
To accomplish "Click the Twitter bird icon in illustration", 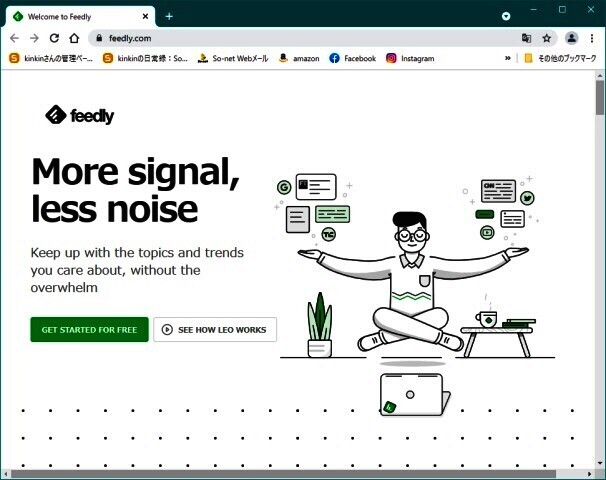I will point(527,198).
